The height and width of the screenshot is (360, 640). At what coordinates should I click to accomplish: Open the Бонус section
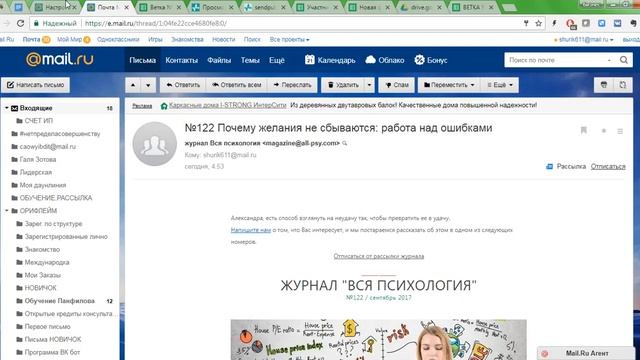pos(431,60)
